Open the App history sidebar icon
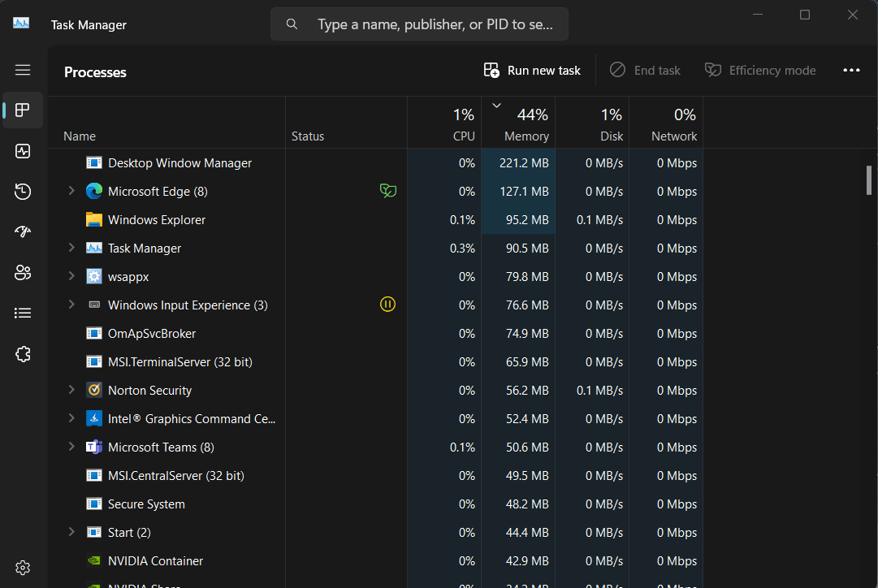The height and width of the screenshot is (588, 878). click(x=23, y=192)
